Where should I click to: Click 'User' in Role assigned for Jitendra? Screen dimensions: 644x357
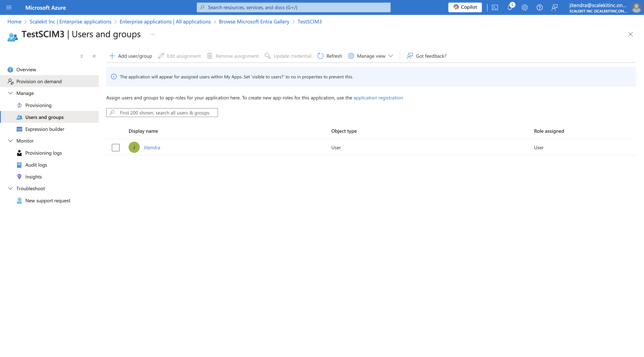point(539,148)
